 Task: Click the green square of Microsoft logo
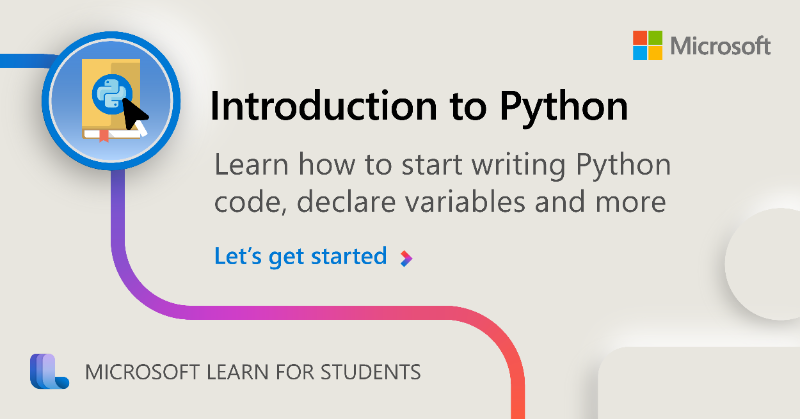pos(656,38)
